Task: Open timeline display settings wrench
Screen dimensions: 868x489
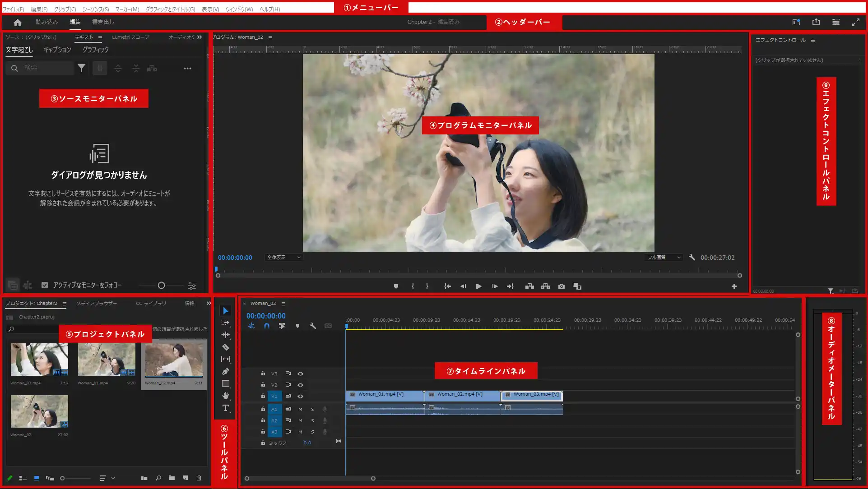Action: point(313,326)
